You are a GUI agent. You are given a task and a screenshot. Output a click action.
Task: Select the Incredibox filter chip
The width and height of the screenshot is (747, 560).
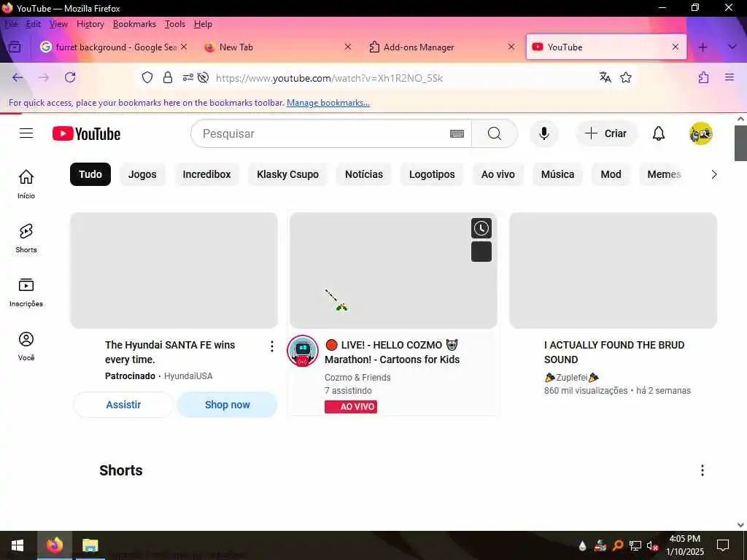(x=206, y=174)
